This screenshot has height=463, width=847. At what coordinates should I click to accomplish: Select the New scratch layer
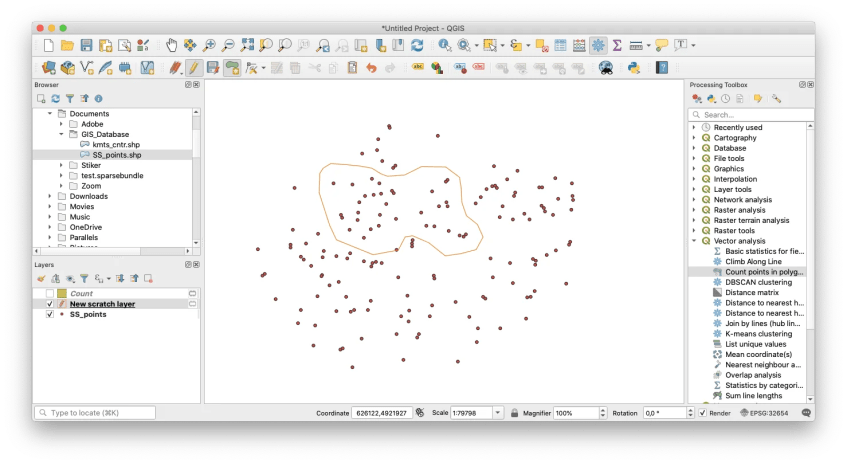tap(102, 304)
